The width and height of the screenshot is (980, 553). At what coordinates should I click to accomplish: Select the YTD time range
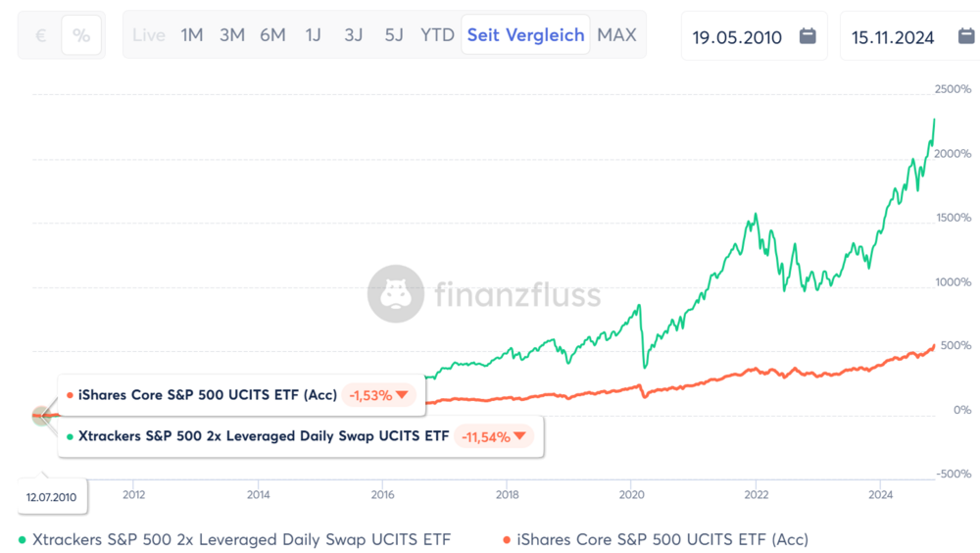tap(437, 35)
